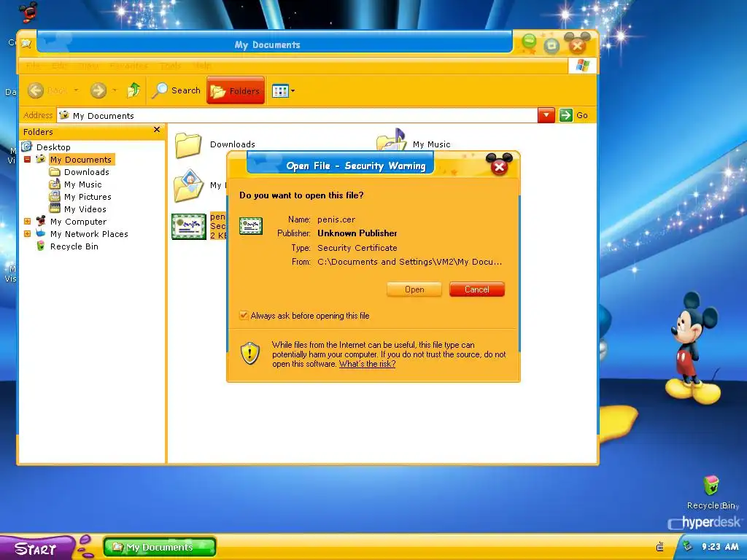Screen dimensions: 747x560
Task: Go up one folder level
Action: (x=134, y=90)
